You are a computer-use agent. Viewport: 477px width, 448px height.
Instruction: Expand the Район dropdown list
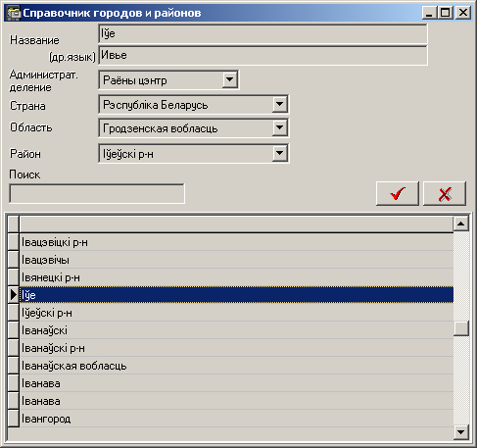click(279, 153)
